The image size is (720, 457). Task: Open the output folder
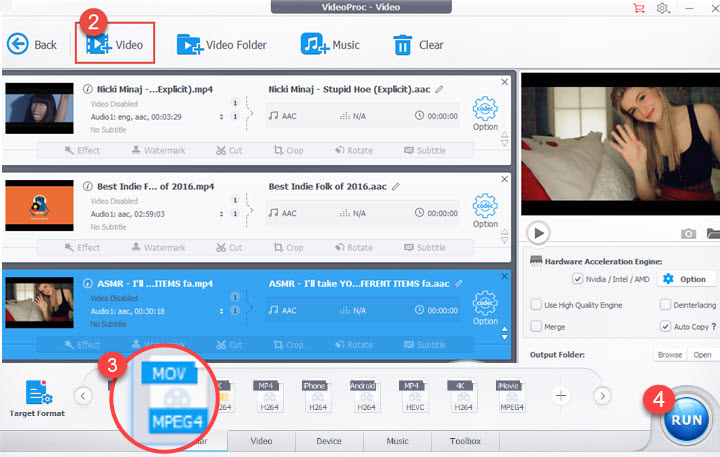(703, 355)
